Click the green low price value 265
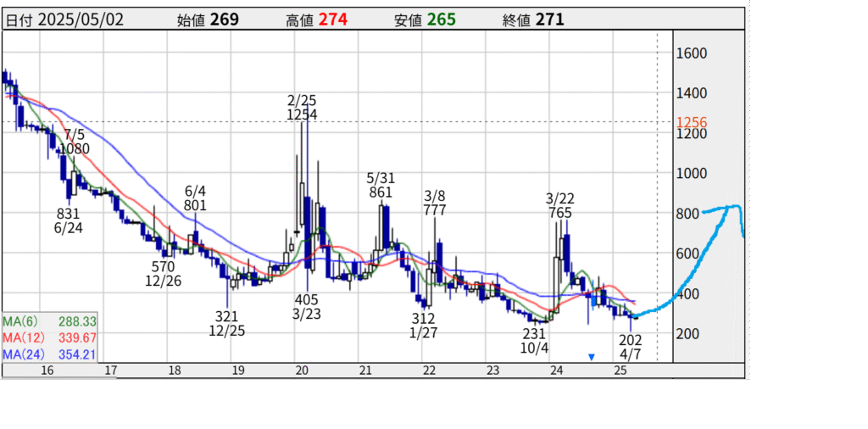Screen dimensions: 868x429 coord(441,20)
